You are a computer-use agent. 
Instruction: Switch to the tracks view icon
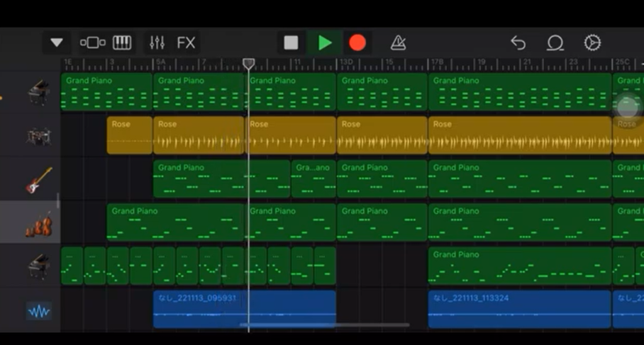[x=92, y=43]
